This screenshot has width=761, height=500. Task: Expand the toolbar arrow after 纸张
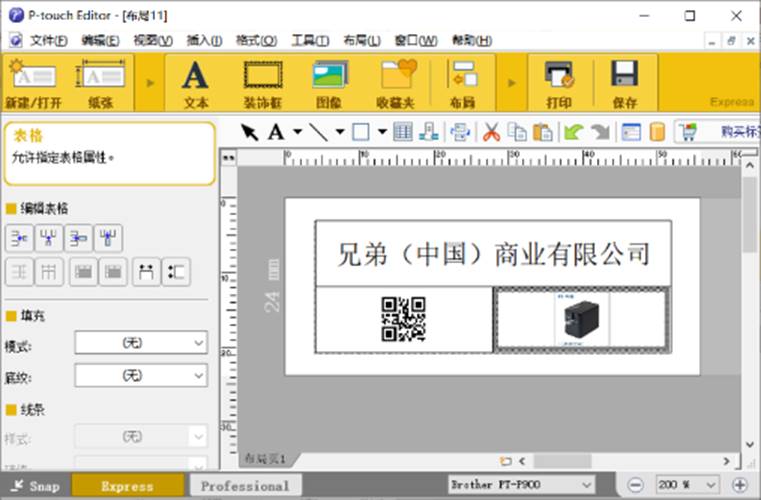point(150,83)
